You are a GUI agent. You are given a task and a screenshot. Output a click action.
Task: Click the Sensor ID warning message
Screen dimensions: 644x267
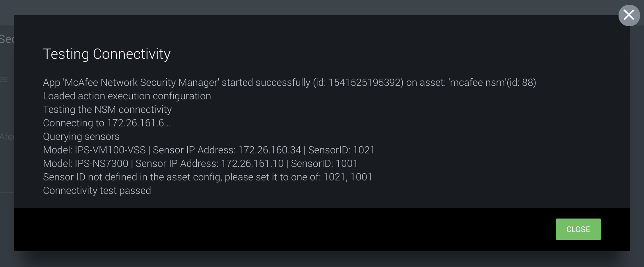point(207,177)
